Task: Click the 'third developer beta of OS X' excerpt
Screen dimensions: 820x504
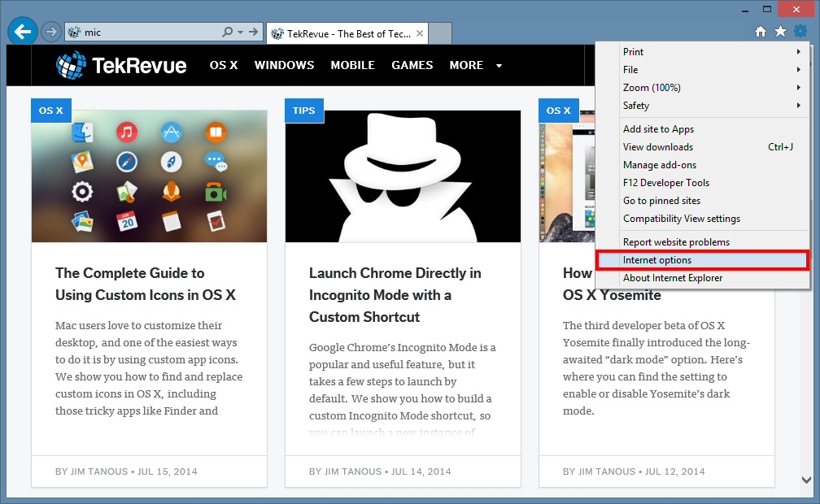Action: [656, 368]
